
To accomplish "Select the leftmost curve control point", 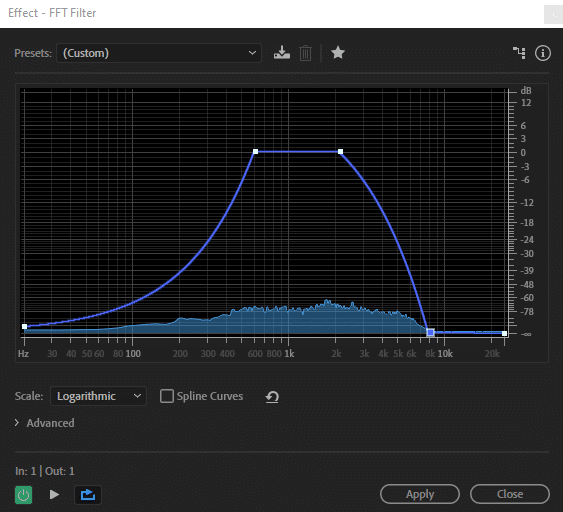I will pos(24,326).
